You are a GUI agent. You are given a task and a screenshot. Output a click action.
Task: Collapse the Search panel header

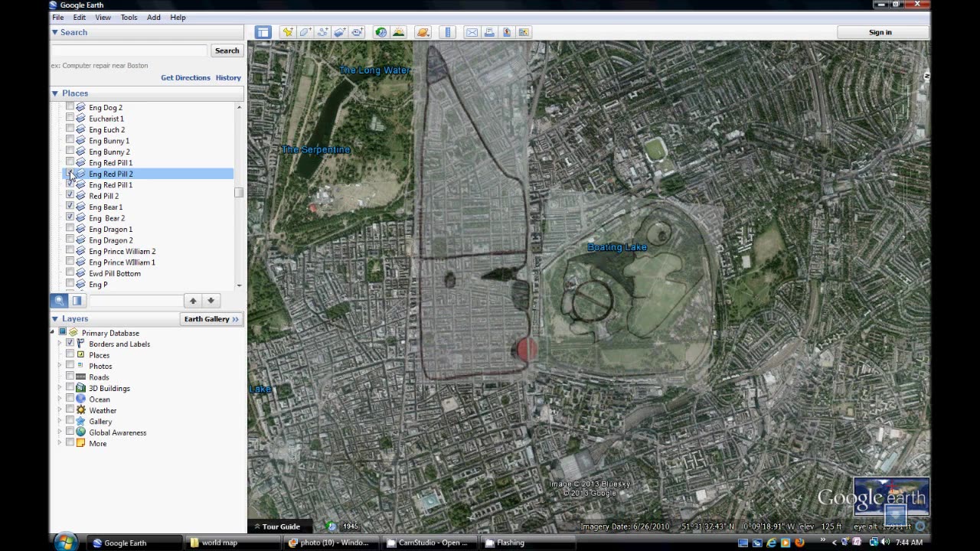(x=55, y=32)
